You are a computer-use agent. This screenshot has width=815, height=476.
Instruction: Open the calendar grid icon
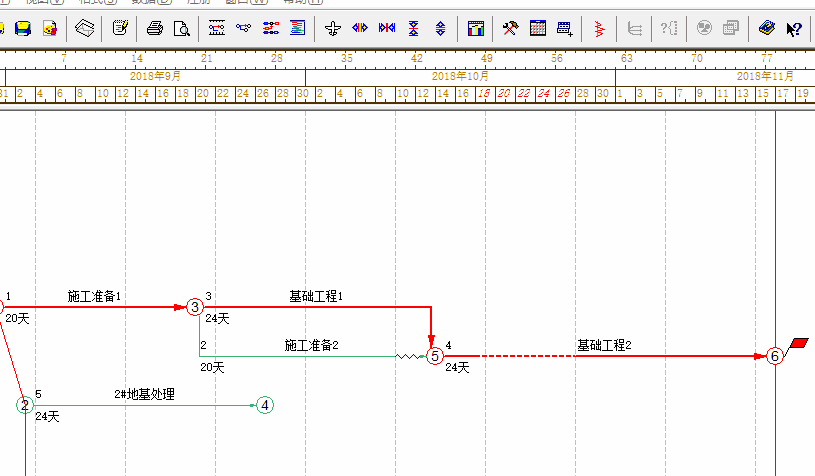coord(538,28)
